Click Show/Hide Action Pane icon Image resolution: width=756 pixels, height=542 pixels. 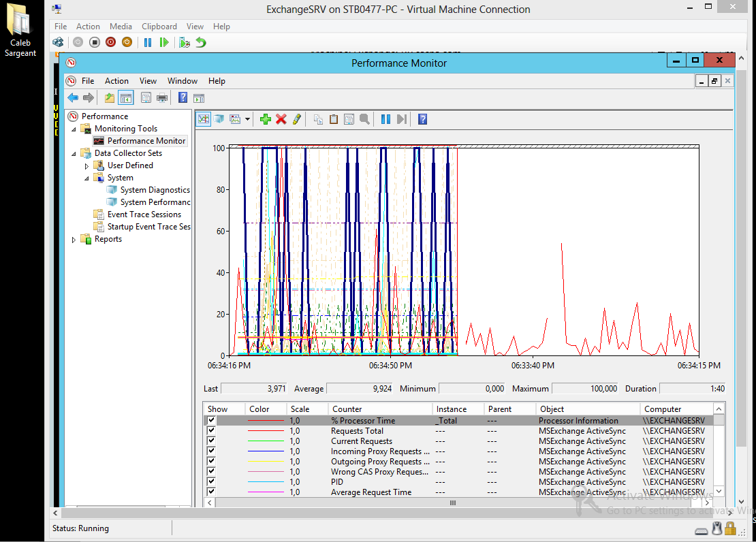[x=199, y=98]
